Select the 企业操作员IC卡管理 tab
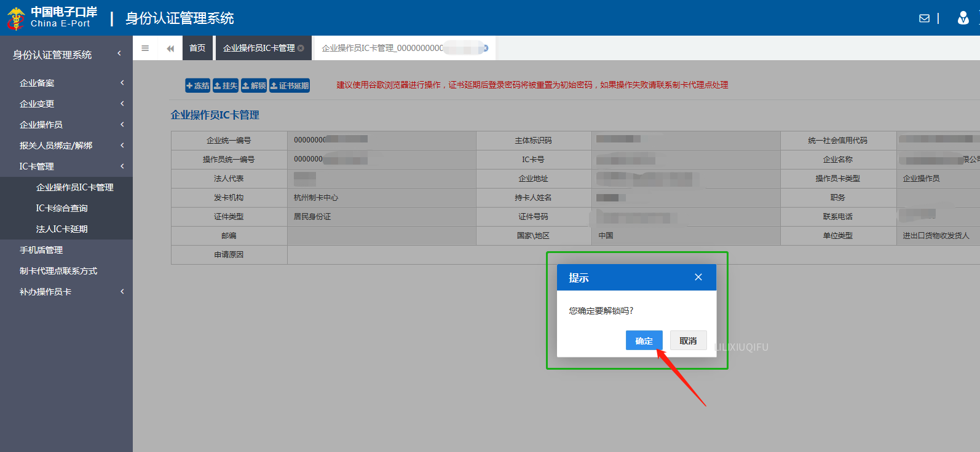This screenshot has width=980, height=452. click(258, 48)
